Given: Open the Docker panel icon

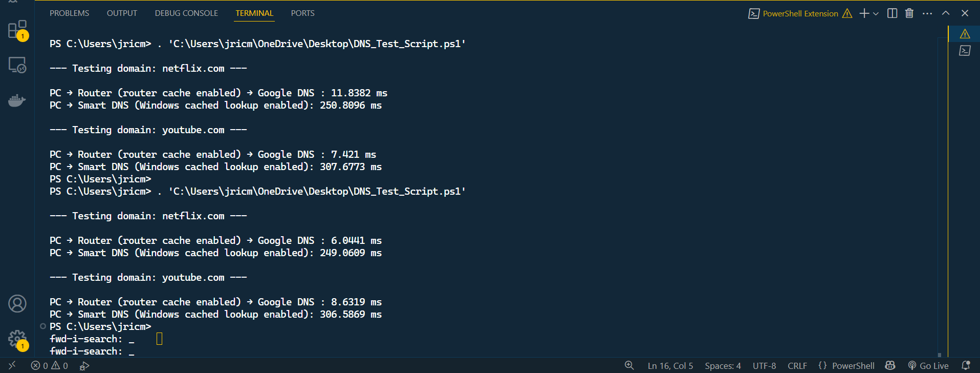Looking at the screenshot, I should (17, 100).
